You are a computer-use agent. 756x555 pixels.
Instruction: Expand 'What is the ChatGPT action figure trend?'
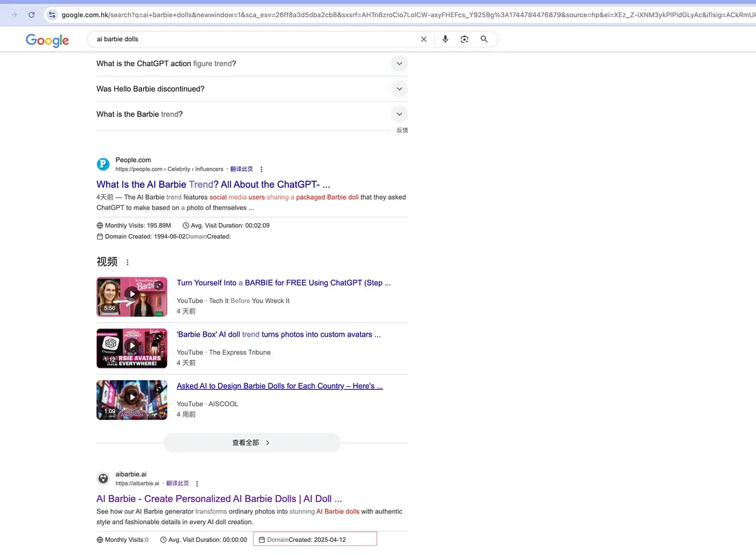click(399, 63)
